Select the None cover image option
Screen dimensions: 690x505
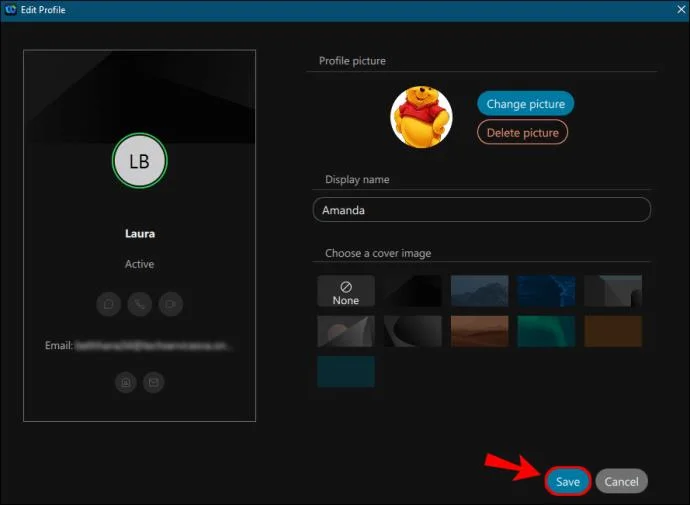(x=346, y=291)
